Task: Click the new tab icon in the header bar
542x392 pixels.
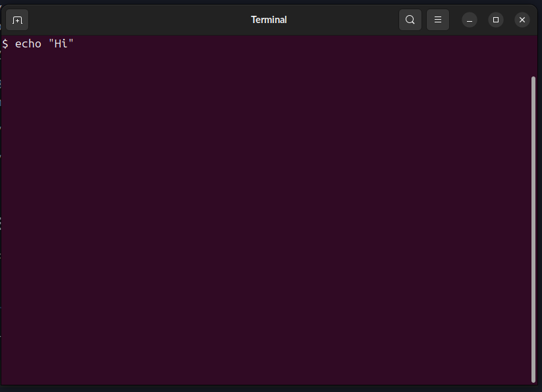Action: [16, 19]
